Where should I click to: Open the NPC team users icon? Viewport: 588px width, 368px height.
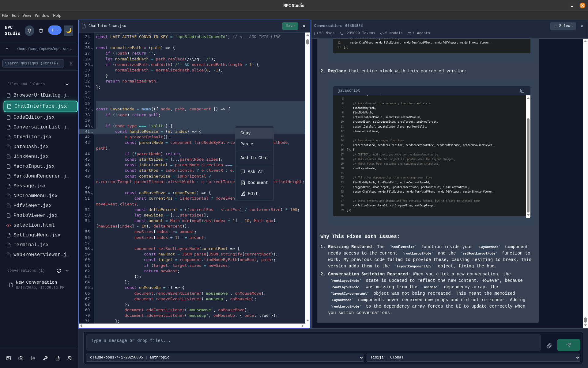click(x=70, y=358)
